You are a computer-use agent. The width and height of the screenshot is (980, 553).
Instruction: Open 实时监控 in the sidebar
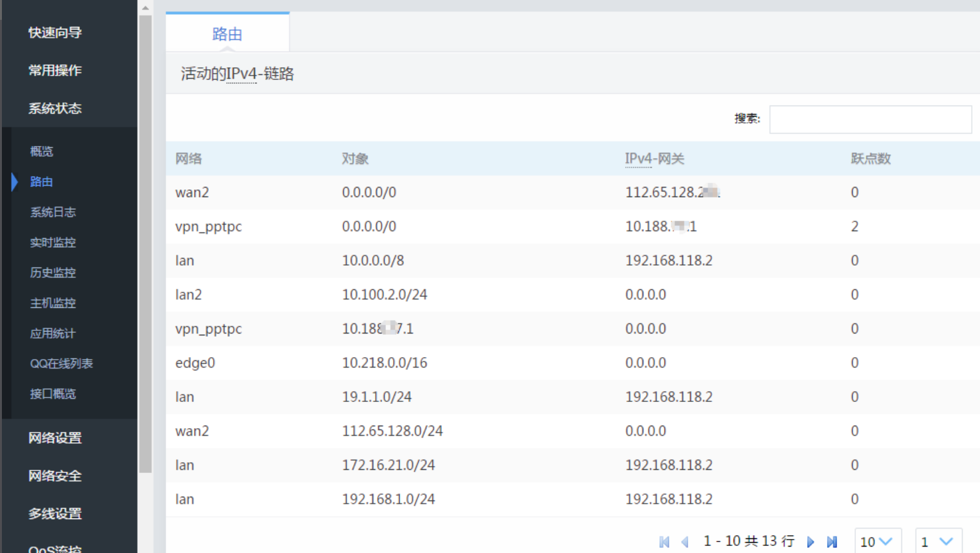tap(52, 243)
